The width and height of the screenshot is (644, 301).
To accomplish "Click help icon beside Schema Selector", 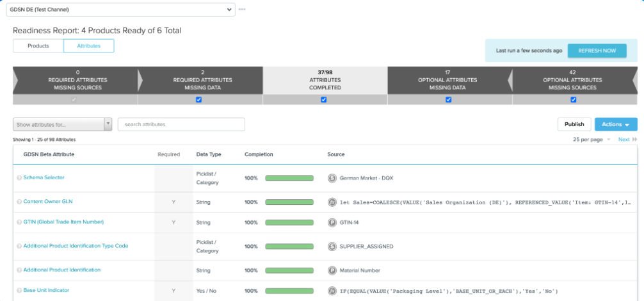I will tap(19, 178).
